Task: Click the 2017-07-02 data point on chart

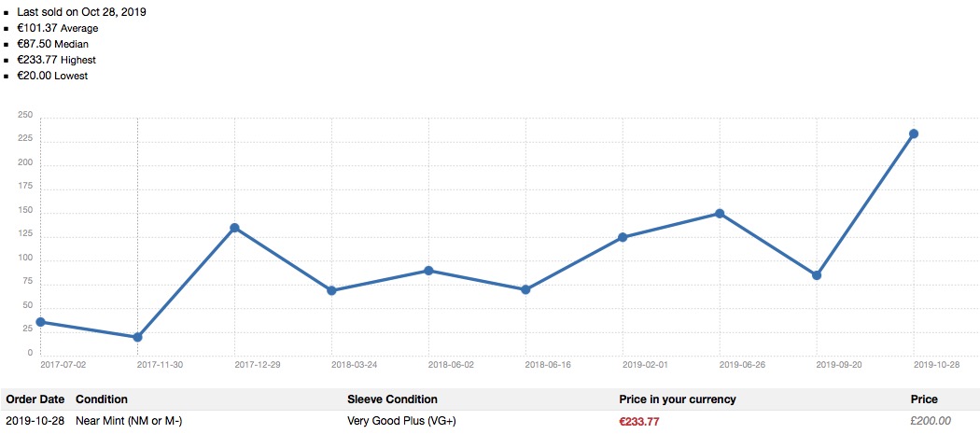Action: (x=40, y=322)
